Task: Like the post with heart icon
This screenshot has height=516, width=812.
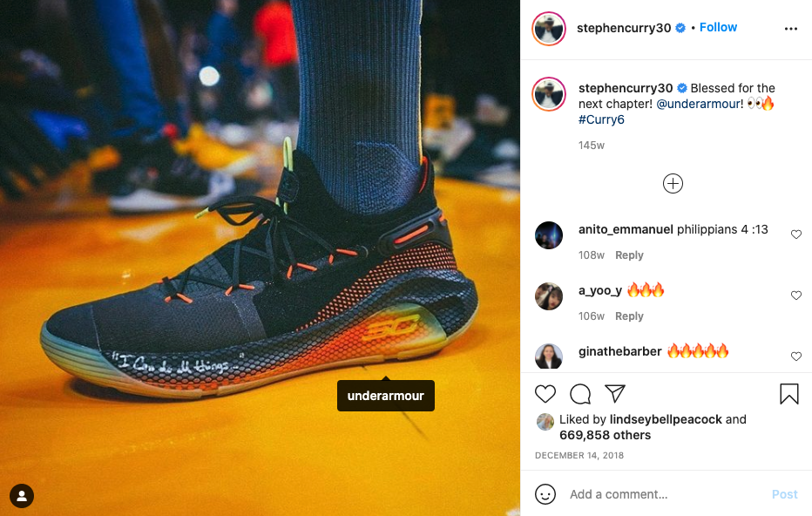Action: pyautogui.click(x=545, y=394)
